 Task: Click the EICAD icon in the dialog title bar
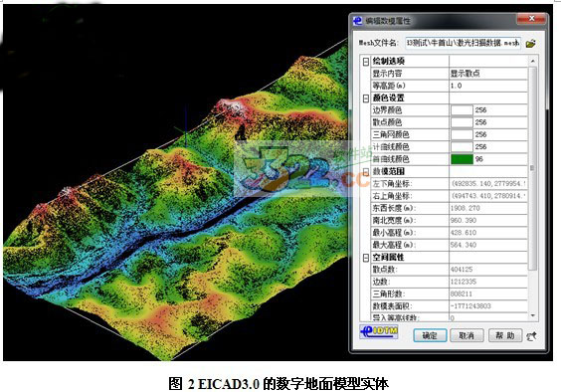[x=357, y=21]
